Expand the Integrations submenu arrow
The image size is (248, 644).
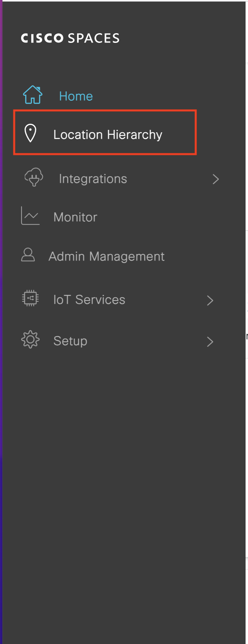tap(216, 179)
